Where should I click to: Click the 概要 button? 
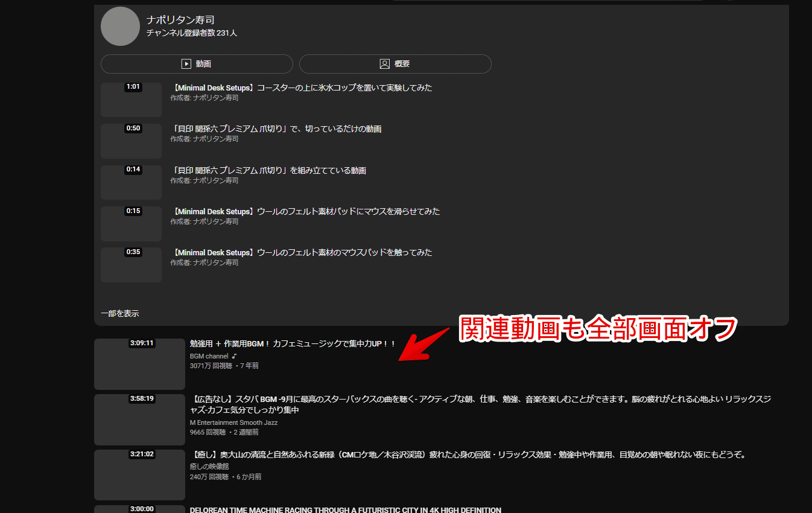[x=395, y=64]
